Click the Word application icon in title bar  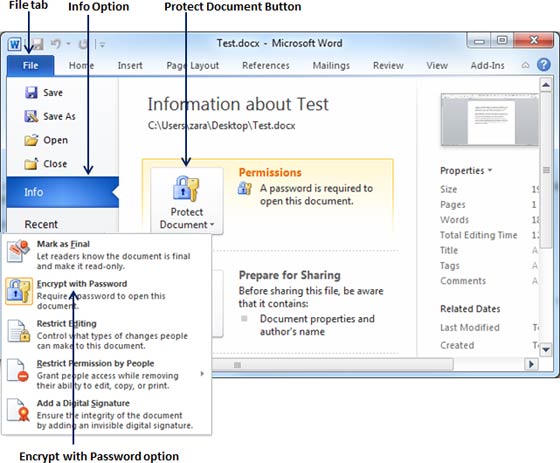15,44
